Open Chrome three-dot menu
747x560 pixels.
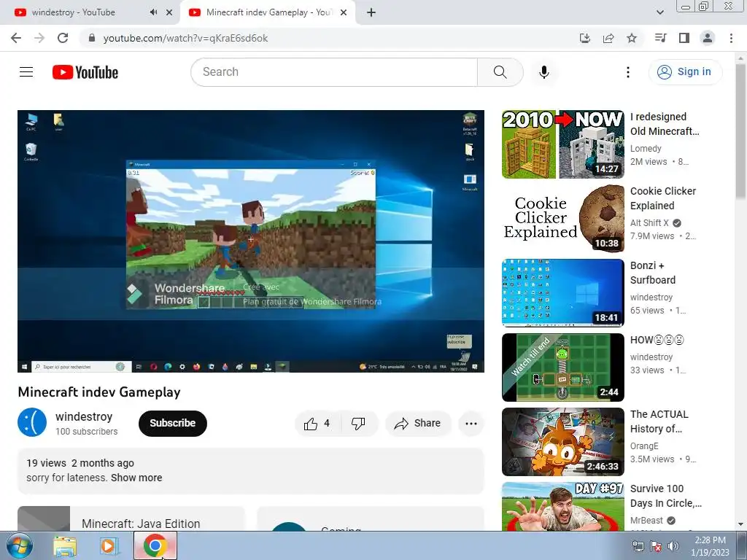[x=731, y=38]
